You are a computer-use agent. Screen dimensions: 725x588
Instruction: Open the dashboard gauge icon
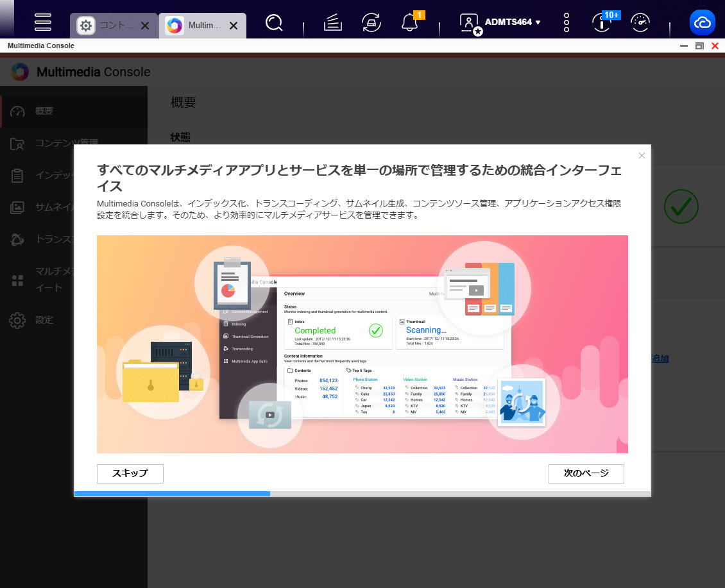coord(640,22)
